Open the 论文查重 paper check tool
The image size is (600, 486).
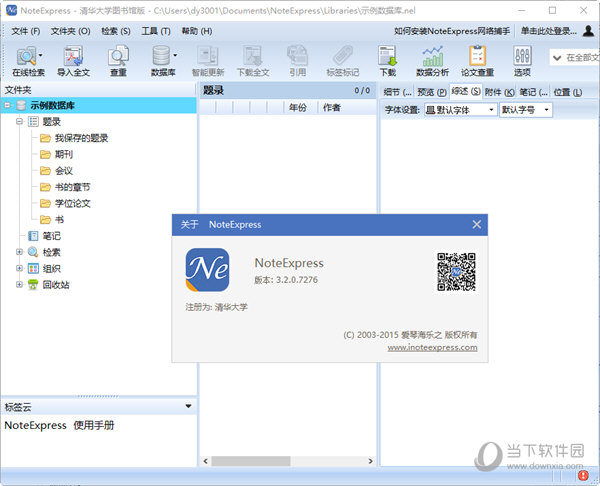tap(477, 60)
